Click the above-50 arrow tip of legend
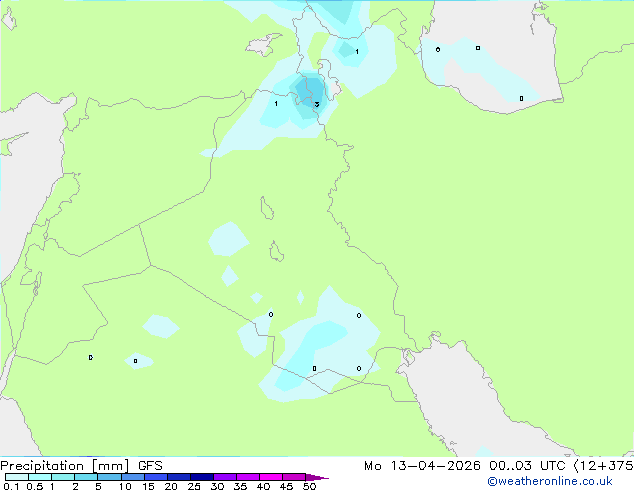The width and height of the screenshot is (634, 490). 317,477
